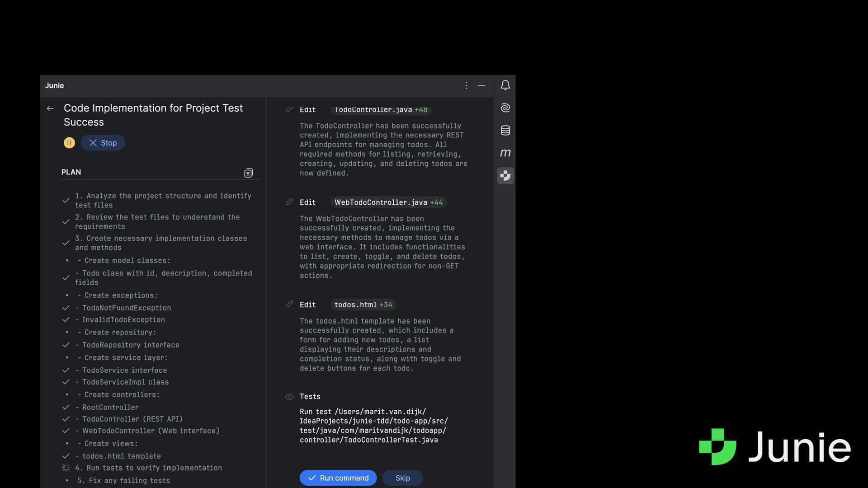The image size is (868, 488).
Task: Minimize the Junie tool window
Action: [x=481, y=85]
